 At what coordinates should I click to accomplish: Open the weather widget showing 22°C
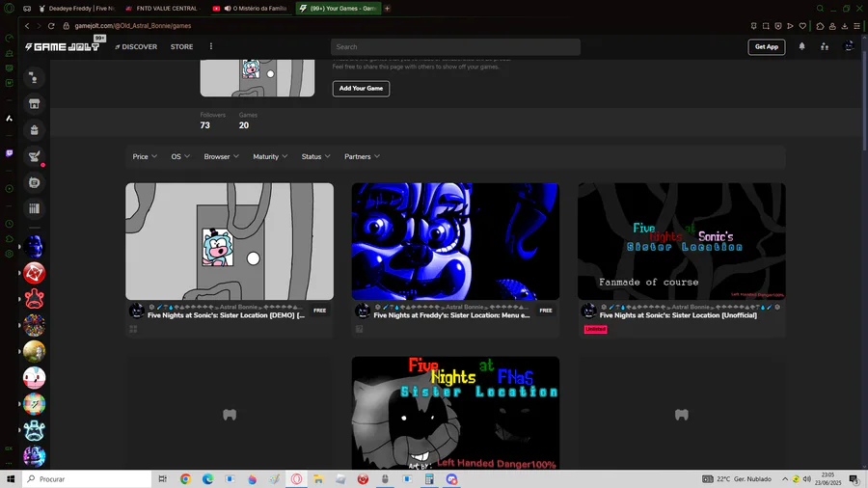coord(737,479)
